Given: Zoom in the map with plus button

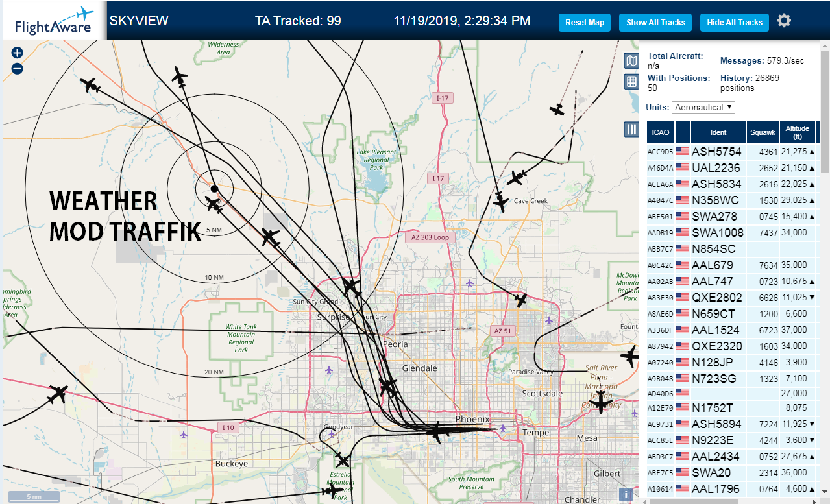Looking at the screenshot, I should 18,53.
